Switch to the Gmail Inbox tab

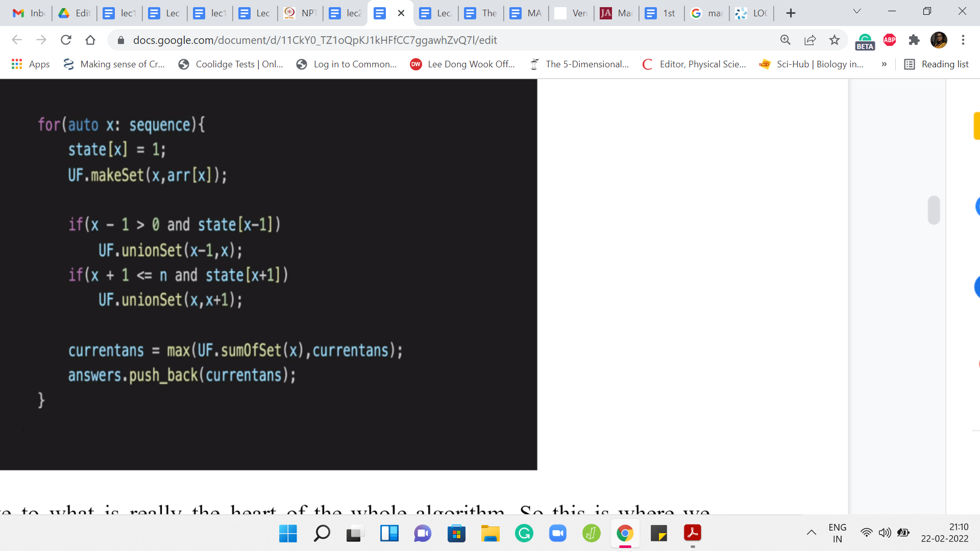(x=29, y=13)
